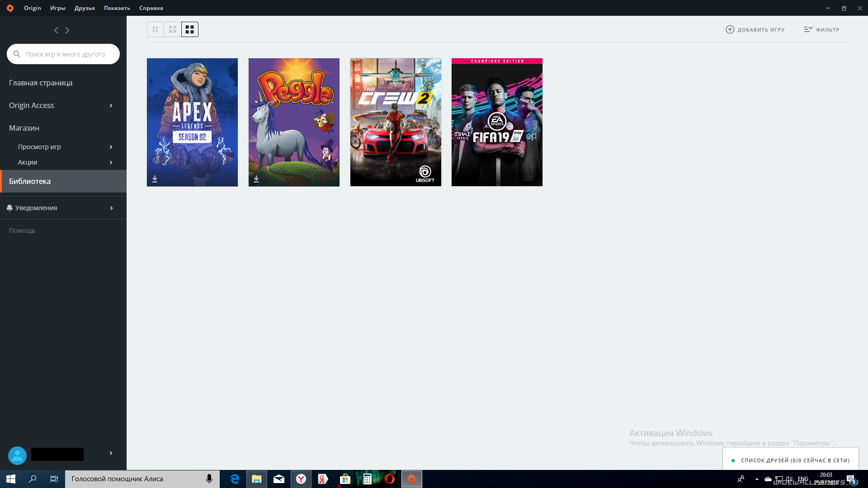Open Главная страница in the sidebar
The width and height of the screenshot is (868, 488).
coord(41,83)
